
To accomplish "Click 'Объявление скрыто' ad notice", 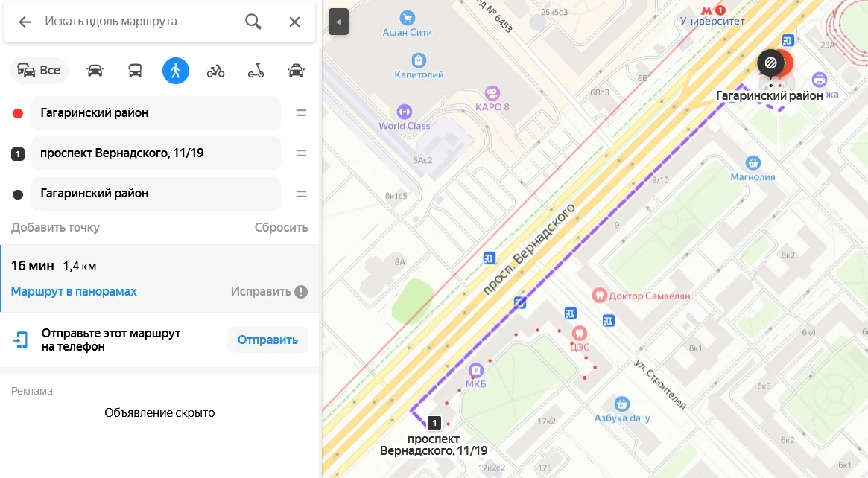I will (159, 412).
